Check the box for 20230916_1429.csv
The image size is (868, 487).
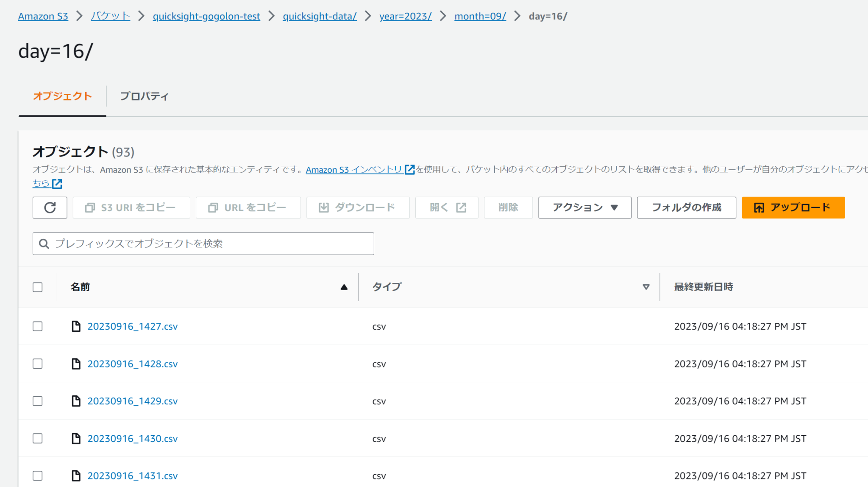38,401
